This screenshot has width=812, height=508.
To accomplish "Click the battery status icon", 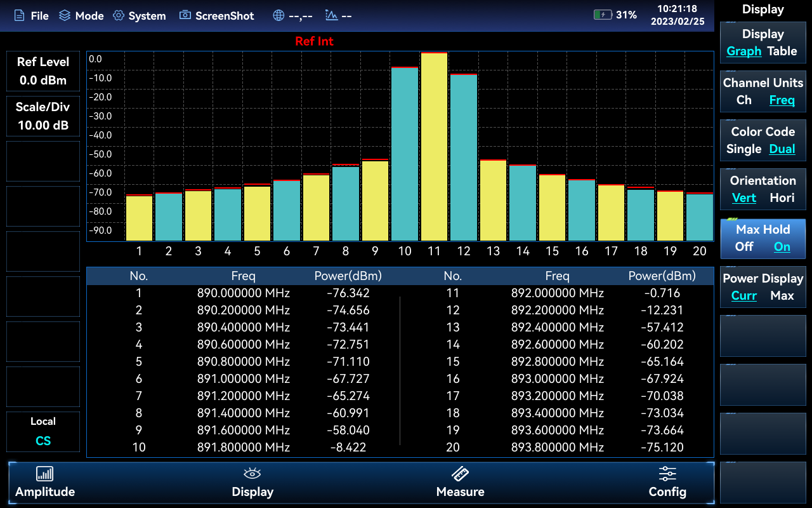I will point(602,15).
